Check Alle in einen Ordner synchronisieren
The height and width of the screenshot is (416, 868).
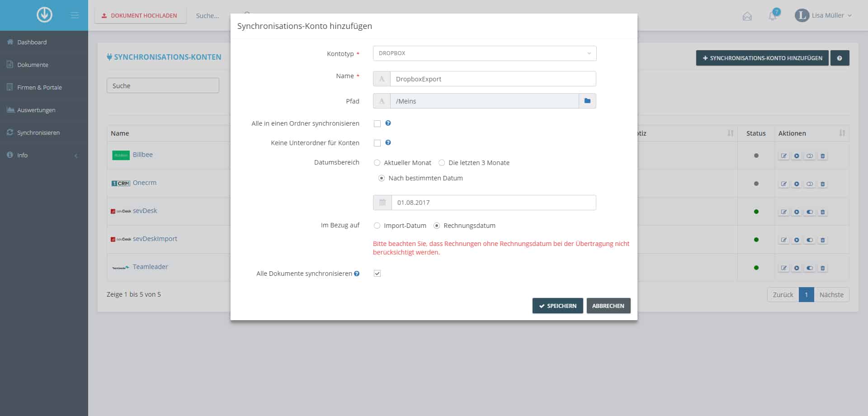tap(377, 123)
